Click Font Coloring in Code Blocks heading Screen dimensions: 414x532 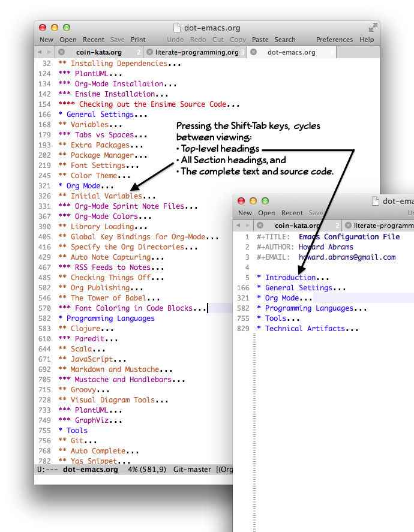(132, 308)
